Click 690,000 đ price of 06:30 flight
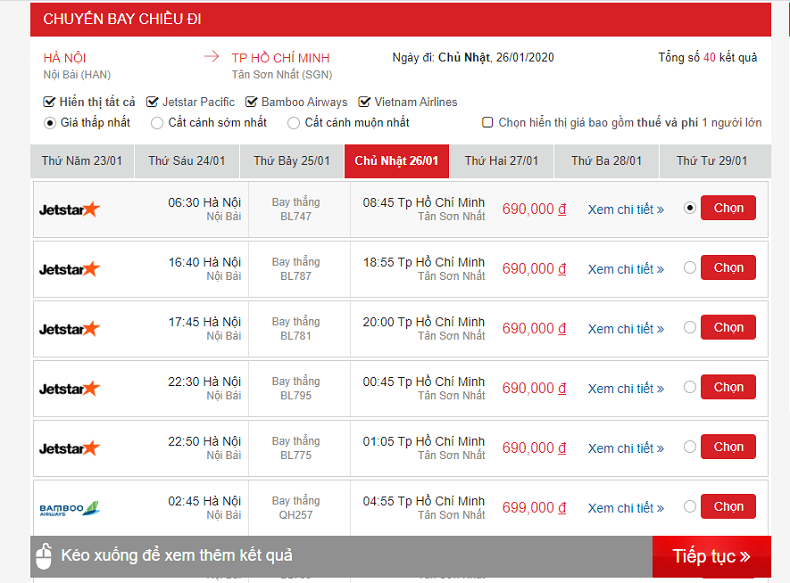 coord(534,209)
